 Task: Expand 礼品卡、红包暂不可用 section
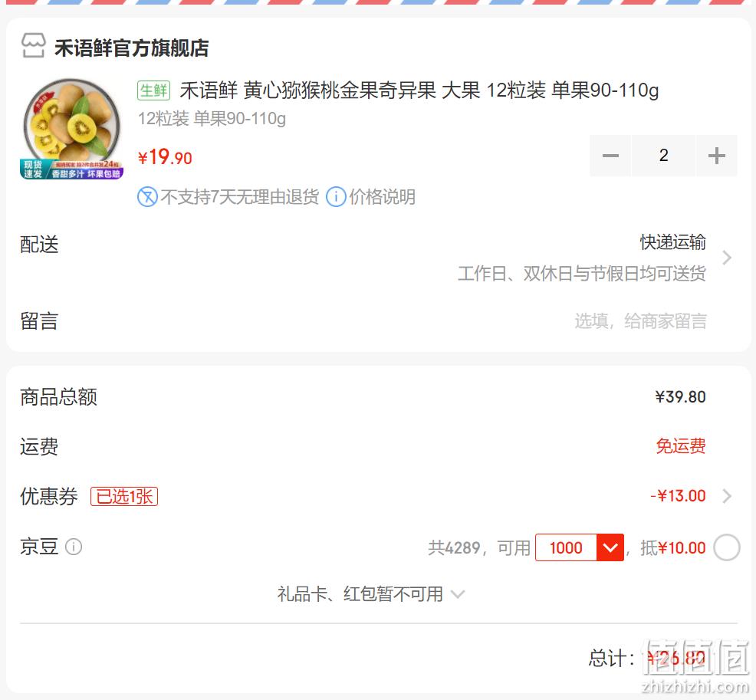[x=371, y=594]
